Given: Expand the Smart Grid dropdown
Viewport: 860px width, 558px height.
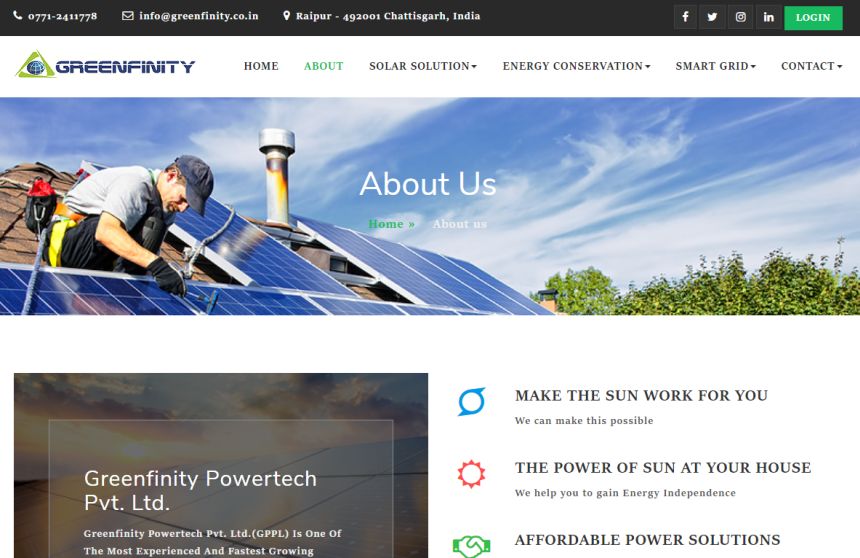Looking at the screenshot, I should pyautogui.click(x=716, y=66).
